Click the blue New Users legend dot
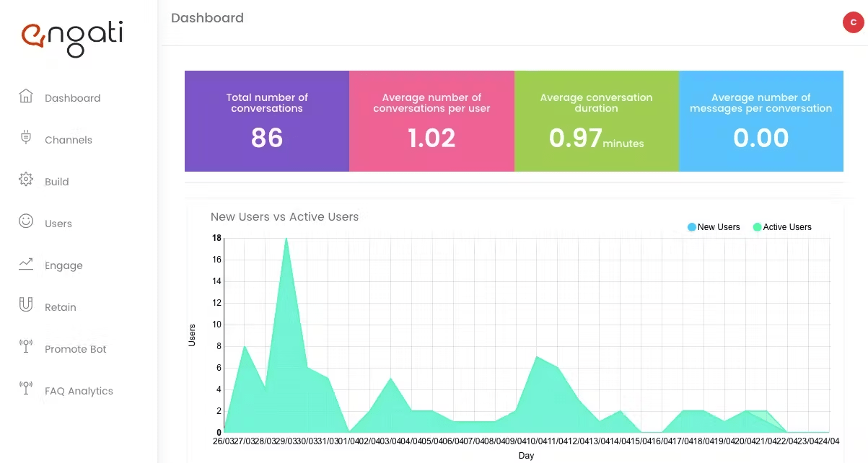The image size is (868, 463). [x=692, y=227]
